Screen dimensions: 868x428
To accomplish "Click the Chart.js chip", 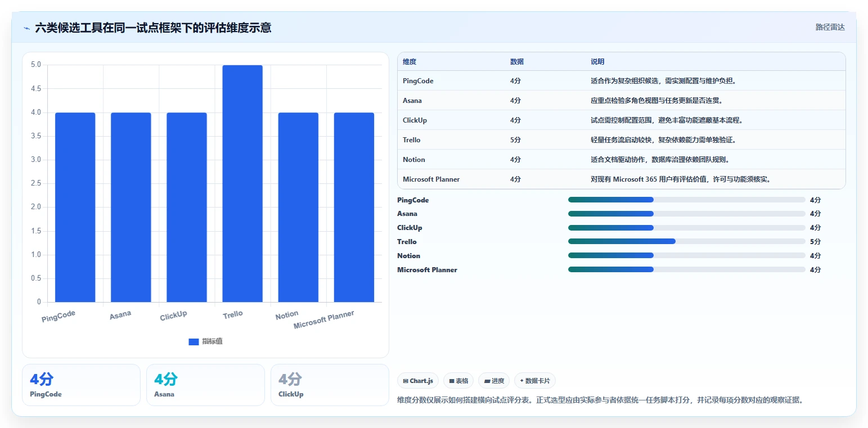I will pyautogui.click(x=418, y=381).
